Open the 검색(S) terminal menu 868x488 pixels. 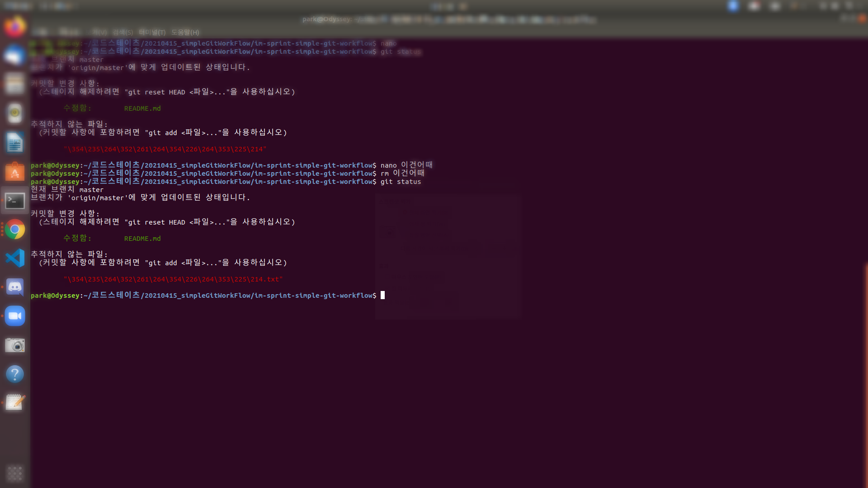[123, 33]
